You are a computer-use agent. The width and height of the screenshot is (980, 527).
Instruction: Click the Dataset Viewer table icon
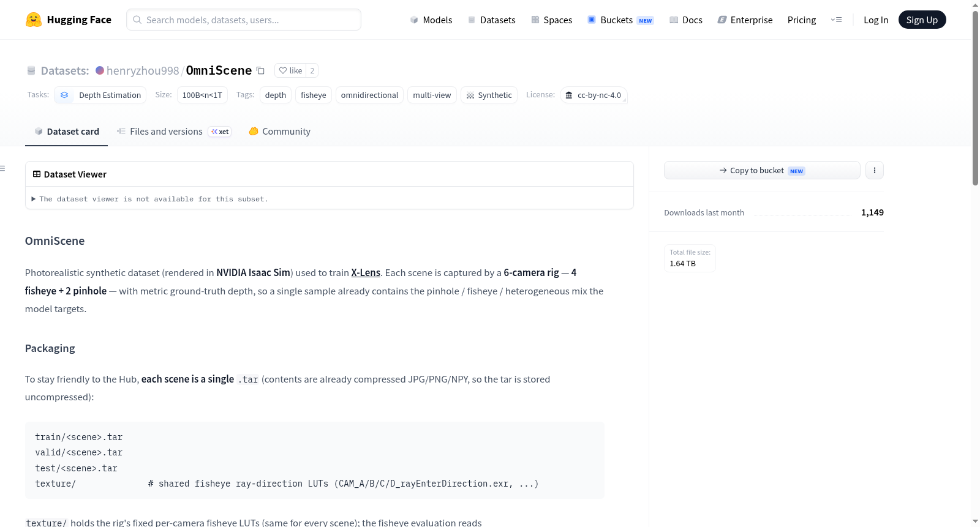(x=37, y=174)
